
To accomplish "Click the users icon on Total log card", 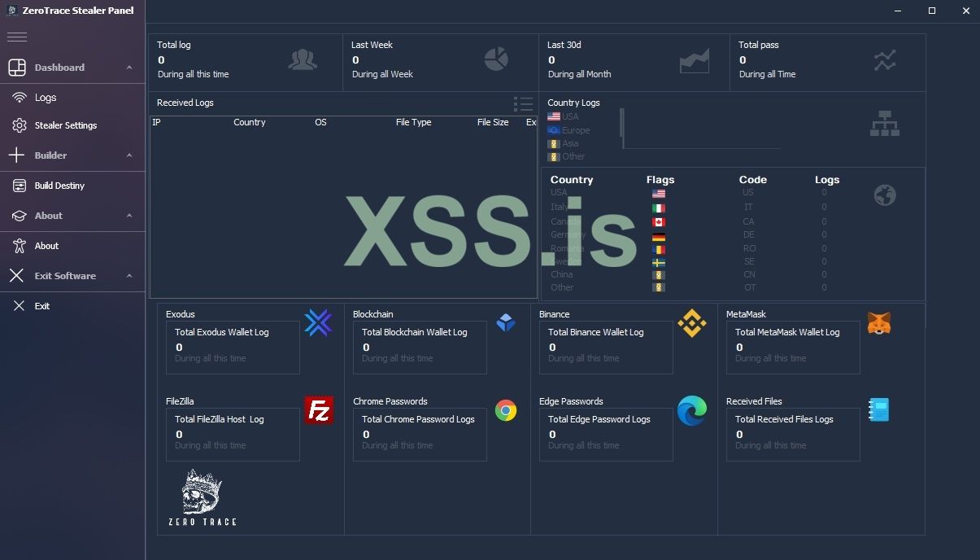I will (303, 59).
